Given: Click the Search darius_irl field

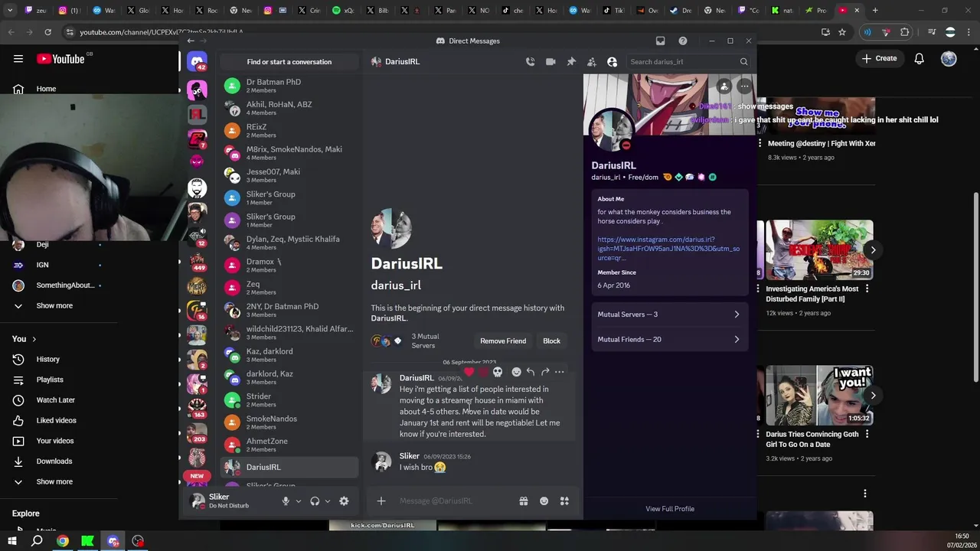Looking at the screenshot, I should tap(687, 62).
